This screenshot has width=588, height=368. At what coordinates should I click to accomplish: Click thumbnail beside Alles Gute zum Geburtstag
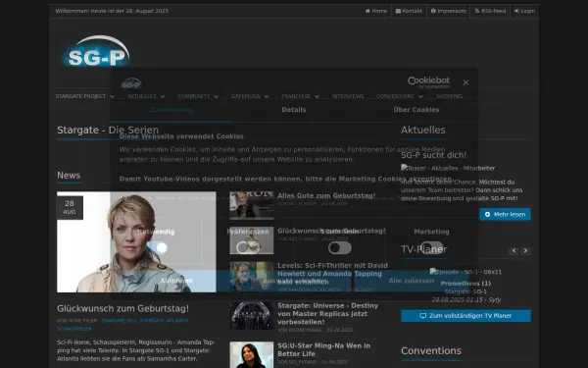(x=252, y=205)
